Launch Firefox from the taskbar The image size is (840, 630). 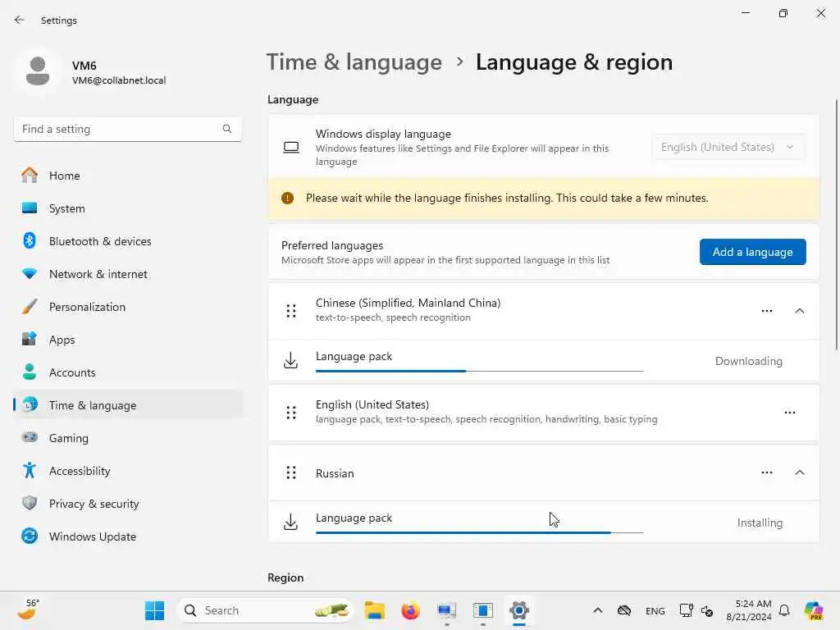click(410, 610)
